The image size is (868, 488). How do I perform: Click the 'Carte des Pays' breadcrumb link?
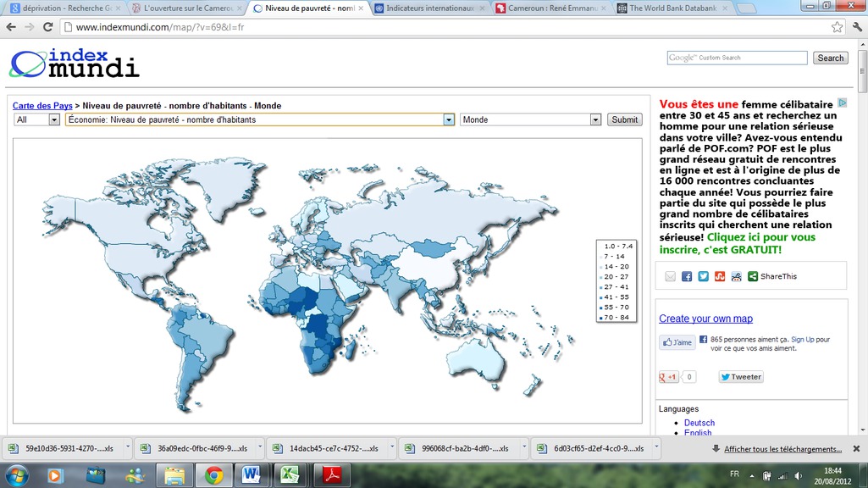pos(42,106)
